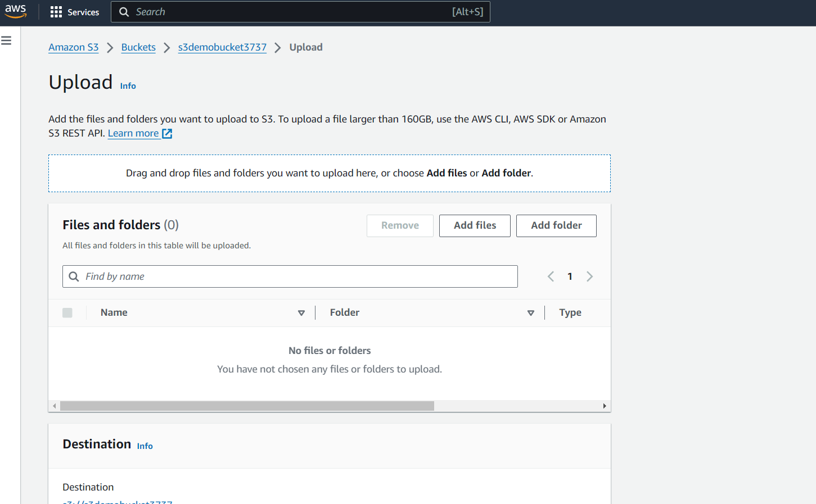Open the hamburger side navigation menu
Viewport: 816px width, 504px height.
coord(6,40)
